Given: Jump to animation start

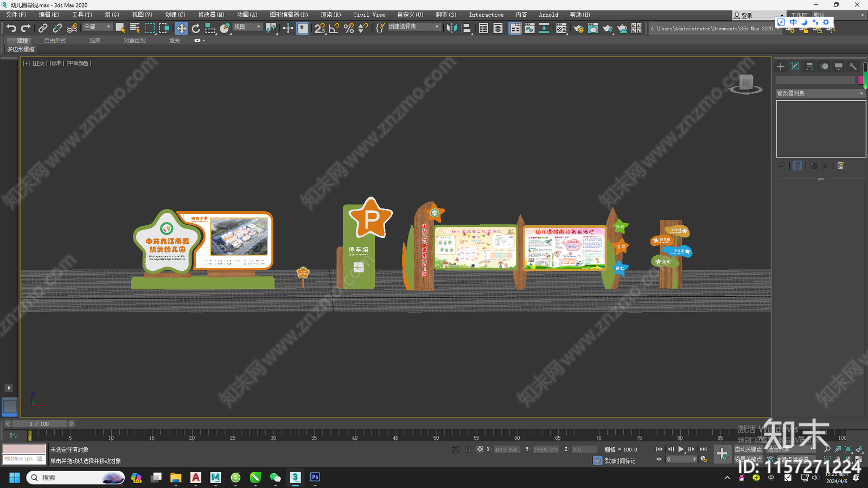Looking at the screenshot, I should coord(659,449).
